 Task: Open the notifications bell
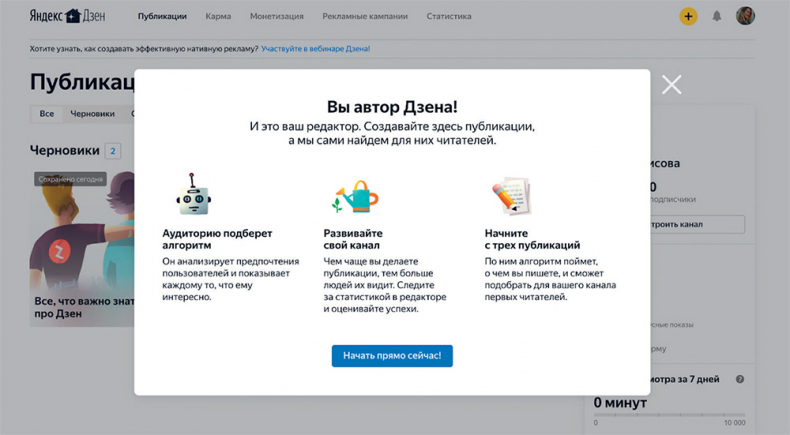(x=716, y=16)
